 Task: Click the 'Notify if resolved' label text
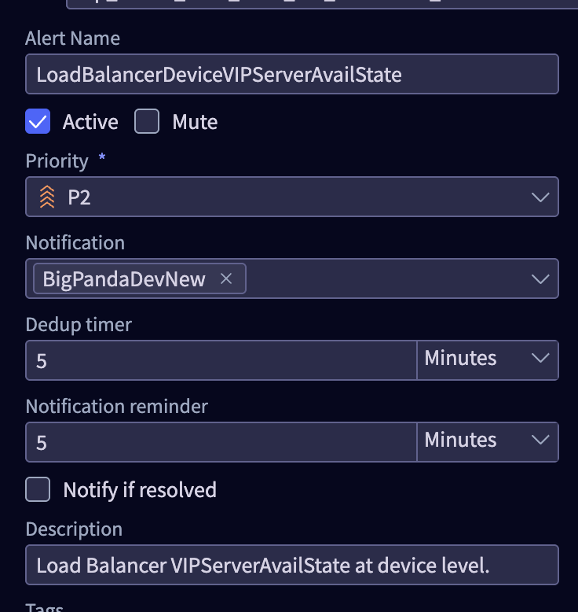pyautogui.click(x=140, y=490)
